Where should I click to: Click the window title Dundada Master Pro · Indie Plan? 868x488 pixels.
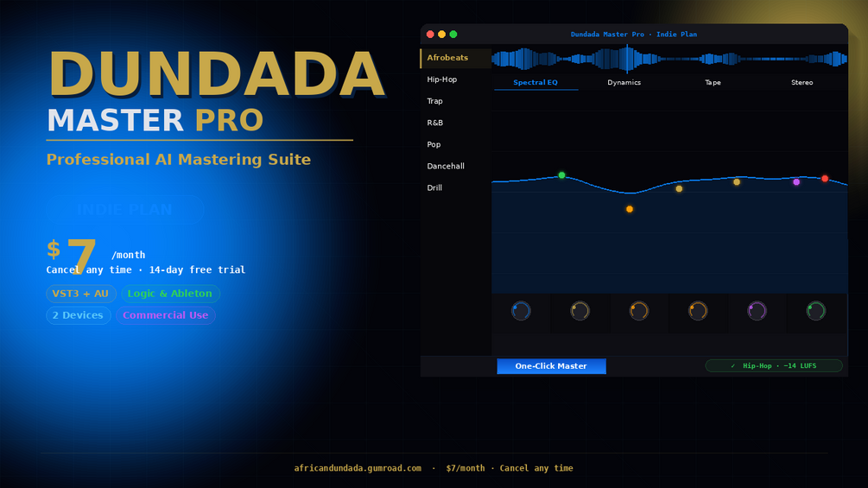point(634,35)
